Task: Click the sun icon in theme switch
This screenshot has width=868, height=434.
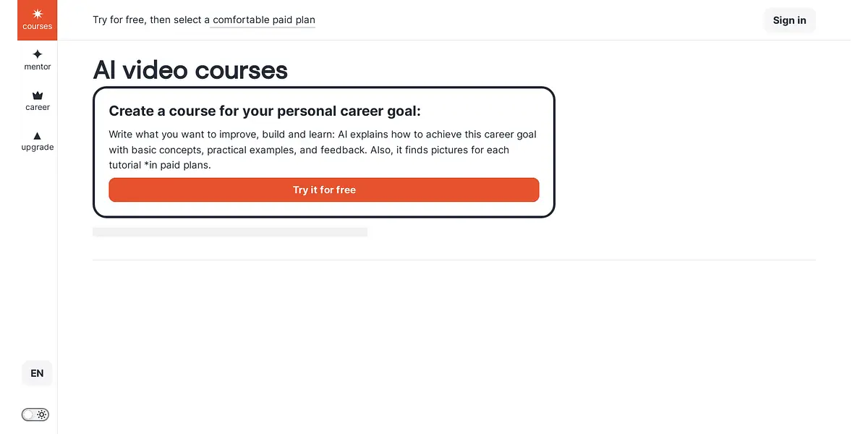Action: (42, 414)
